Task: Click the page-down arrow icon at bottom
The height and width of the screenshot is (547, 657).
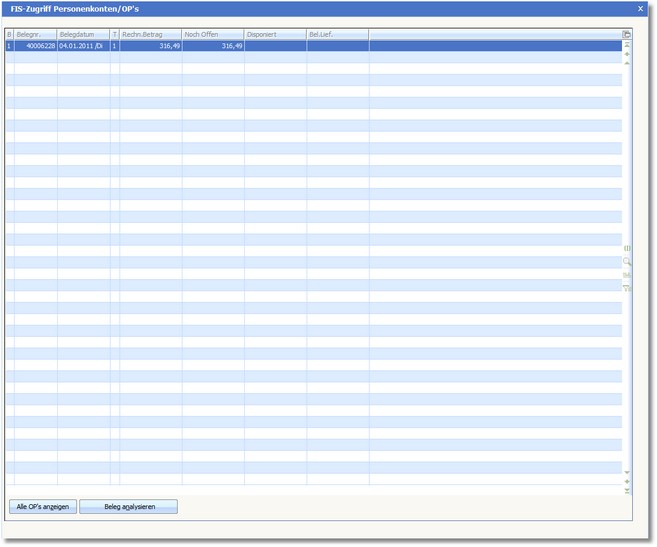Action: (627, 481)
